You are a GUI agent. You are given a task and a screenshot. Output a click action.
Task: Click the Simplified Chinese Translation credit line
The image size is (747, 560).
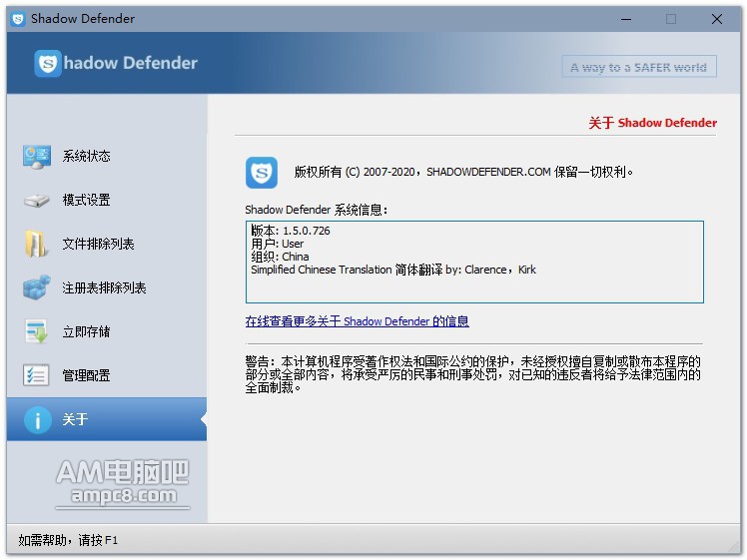tap(393, 270)
